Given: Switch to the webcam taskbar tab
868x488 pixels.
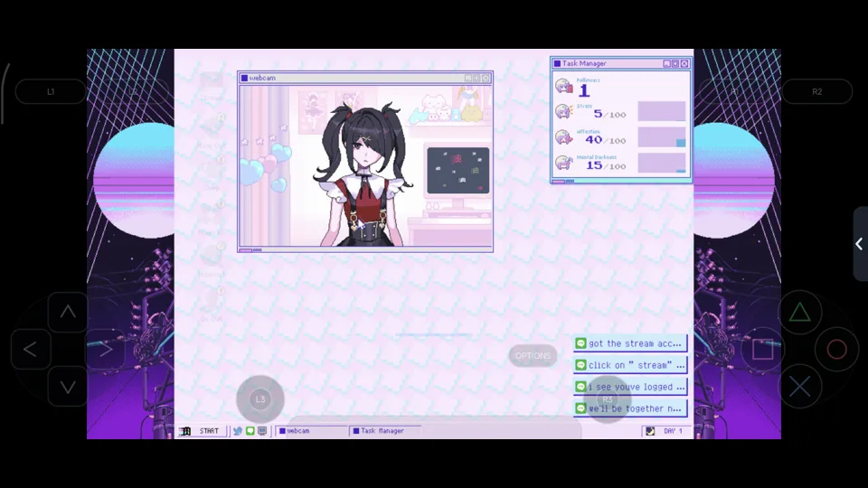Looking at the screenshot, I should coord(311,431).
